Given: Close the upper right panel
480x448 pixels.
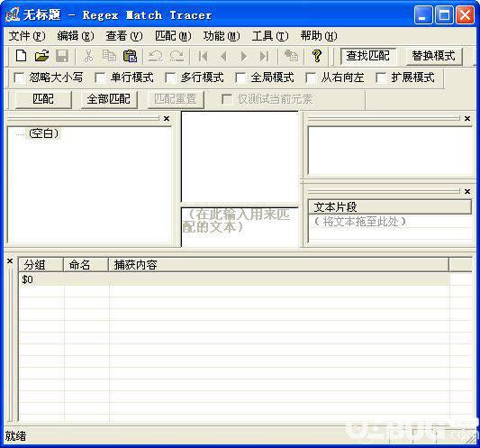Looking at the screenshot, I should (467, 119).
